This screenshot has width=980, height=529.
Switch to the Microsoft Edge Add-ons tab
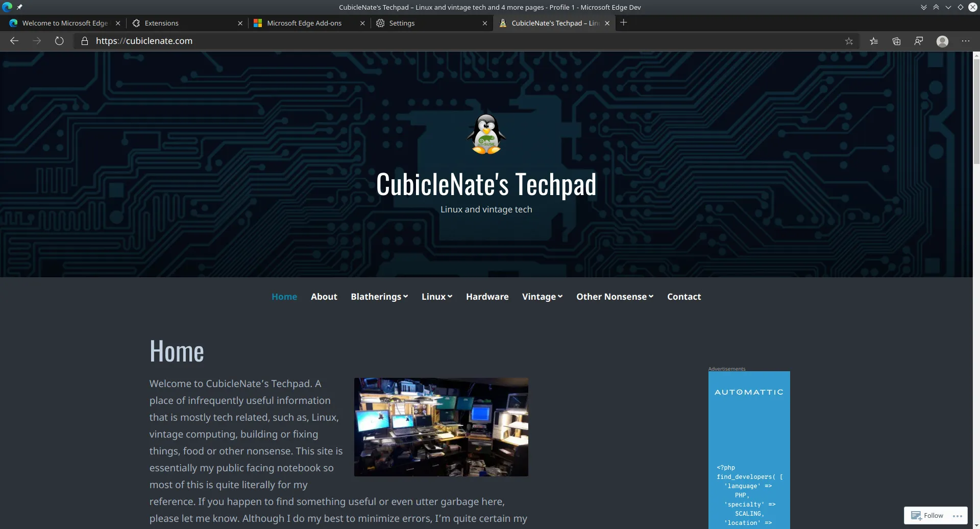point(304,23)
